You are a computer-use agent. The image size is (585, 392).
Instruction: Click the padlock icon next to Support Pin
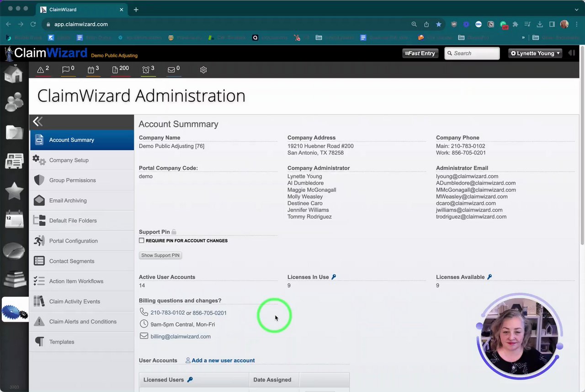174,232
